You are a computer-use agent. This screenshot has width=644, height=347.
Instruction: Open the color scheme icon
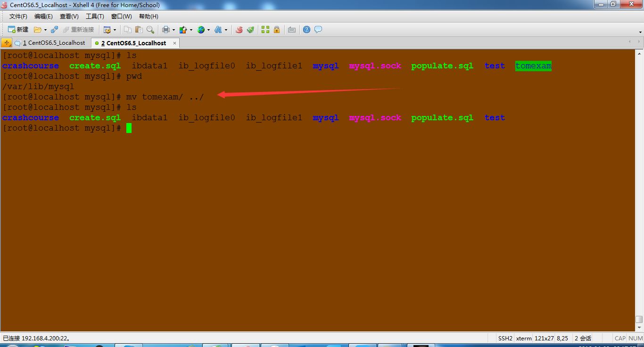(183, 30)
